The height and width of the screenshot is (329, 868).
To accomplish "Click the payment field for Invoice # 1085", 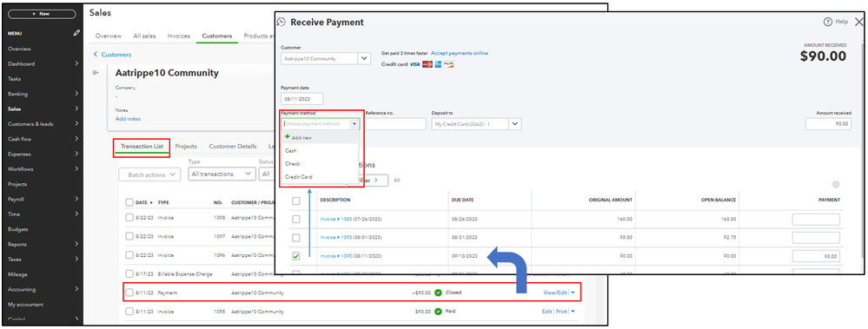I will point(815,220).
